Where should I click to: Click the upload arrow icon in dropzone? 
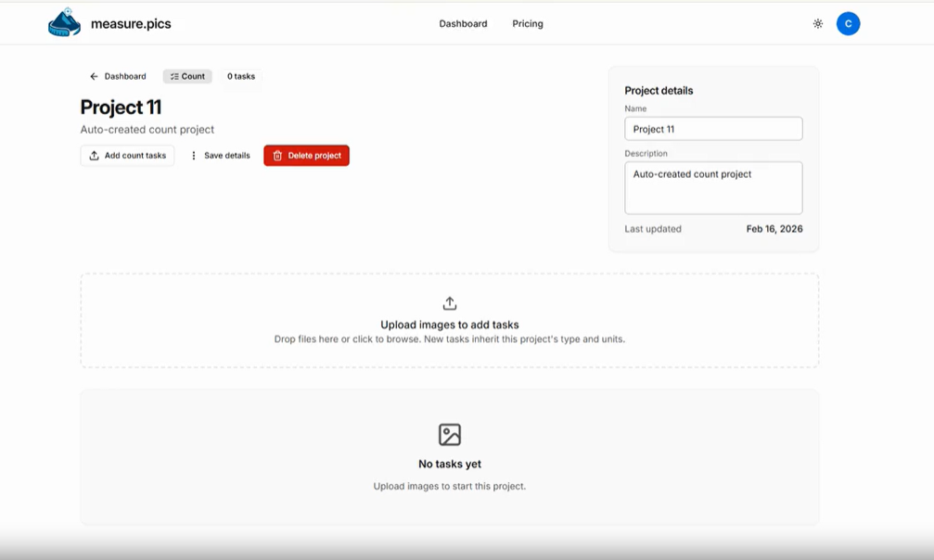pos(450,303)
